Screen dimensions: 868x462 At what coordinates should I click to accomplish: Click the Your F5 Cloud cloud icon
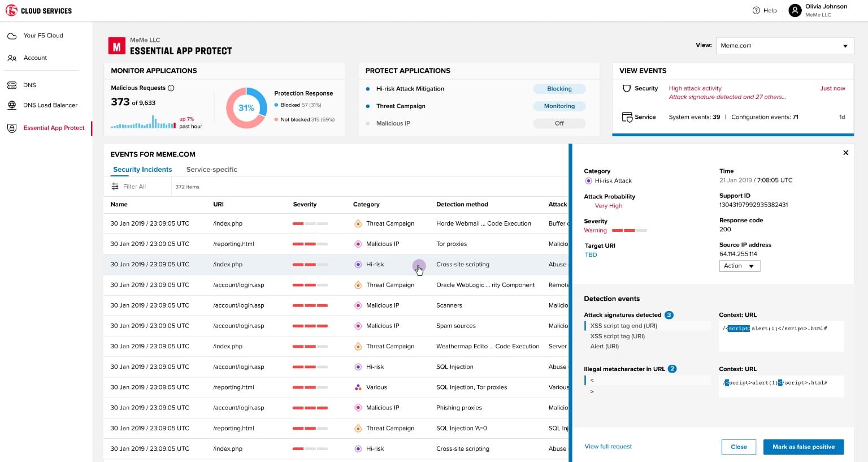12,36
